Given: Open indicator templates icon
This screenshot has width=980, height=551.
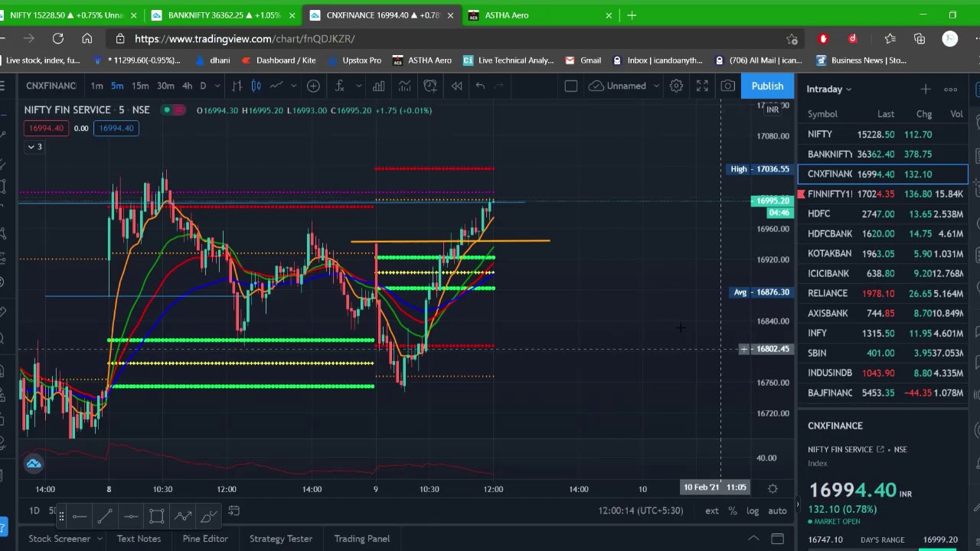Looking at the screenshot, I should click(404, 86).
